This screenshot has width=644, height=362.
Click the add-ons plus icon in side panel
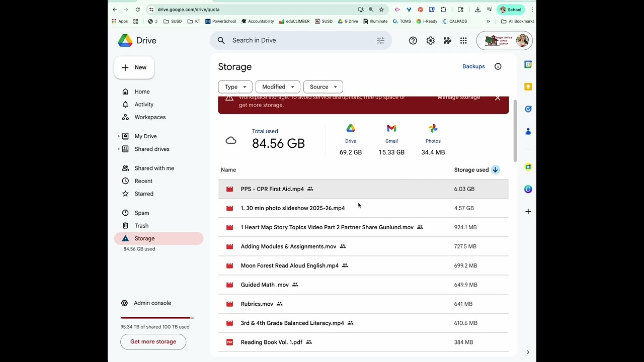coord(528,212)
